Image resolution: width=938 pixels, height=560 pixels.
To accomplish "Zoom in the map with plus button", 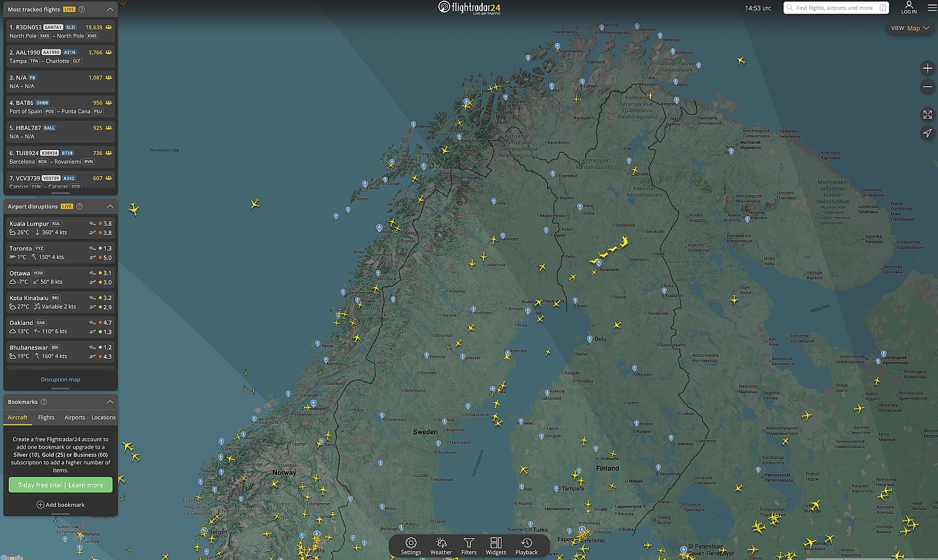I will (927, 68).
